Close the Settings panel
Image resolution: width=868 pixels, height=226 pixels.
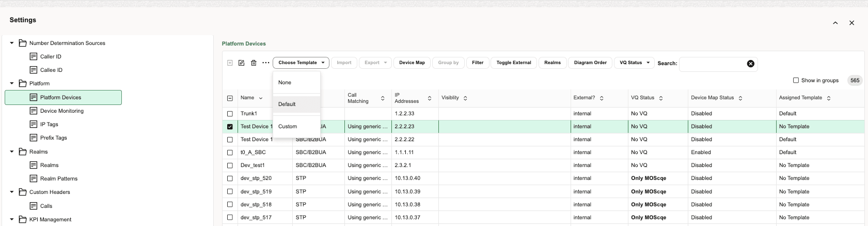tap(851, 23)
